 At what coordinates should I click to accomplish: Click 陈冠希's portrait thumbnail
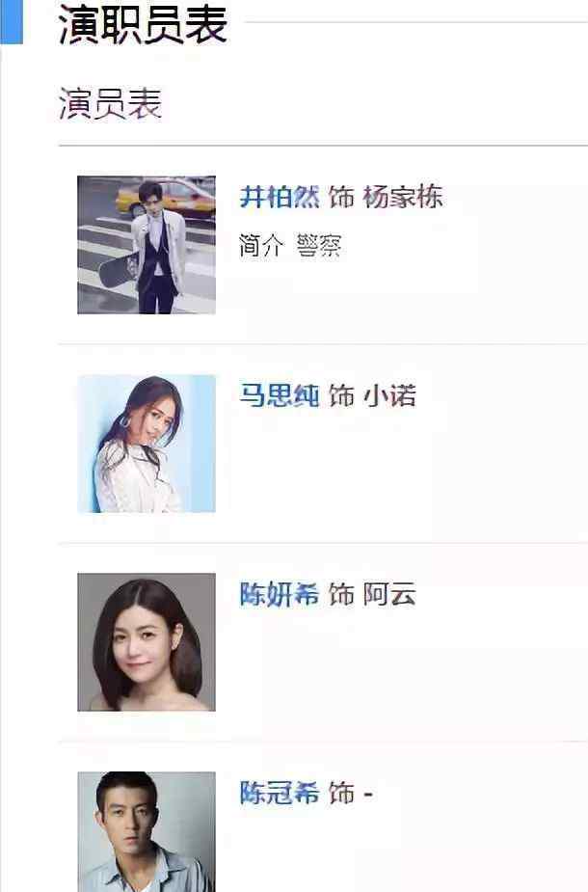(147, 831)
